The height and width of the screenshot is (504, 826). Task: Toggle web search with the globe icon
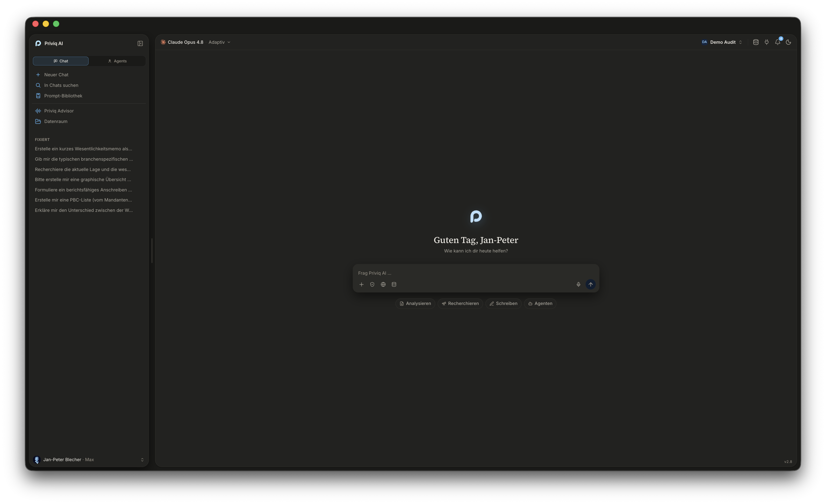pyautogui.click(x=383, y=285)
